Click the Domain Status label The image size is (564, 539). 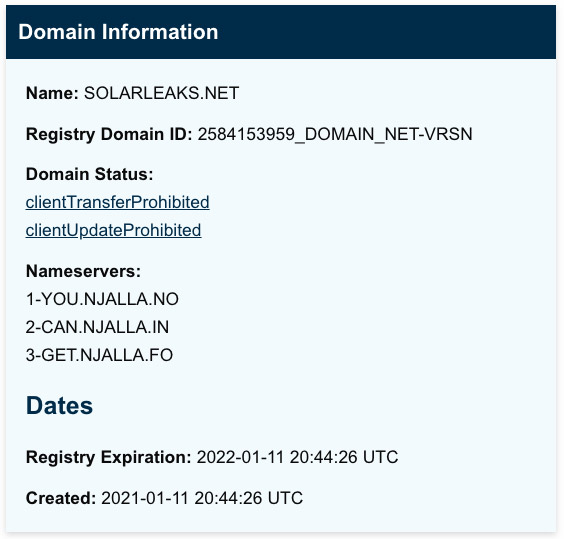coord(90,174)
